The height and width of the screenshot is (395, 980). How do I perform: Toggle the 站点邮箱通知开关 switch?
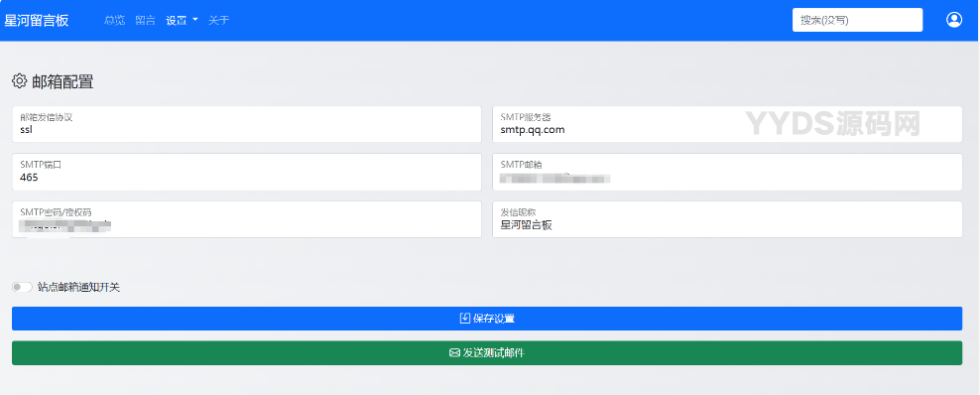[x=22, y=287]
